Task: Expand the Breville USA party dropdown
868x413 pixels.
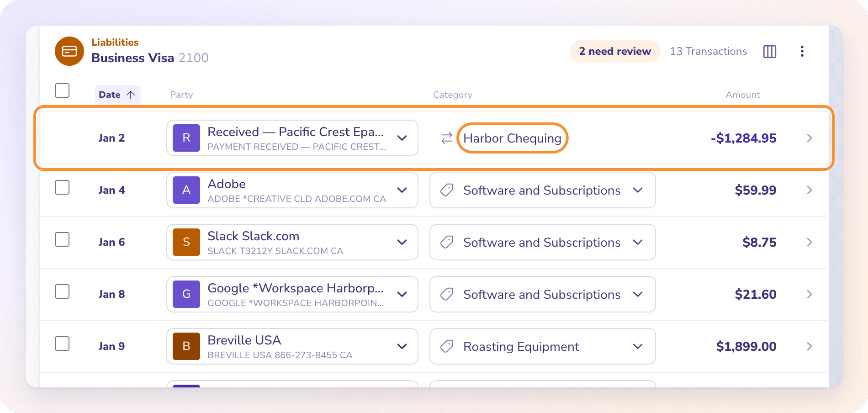Action: (x=402, y=346)
